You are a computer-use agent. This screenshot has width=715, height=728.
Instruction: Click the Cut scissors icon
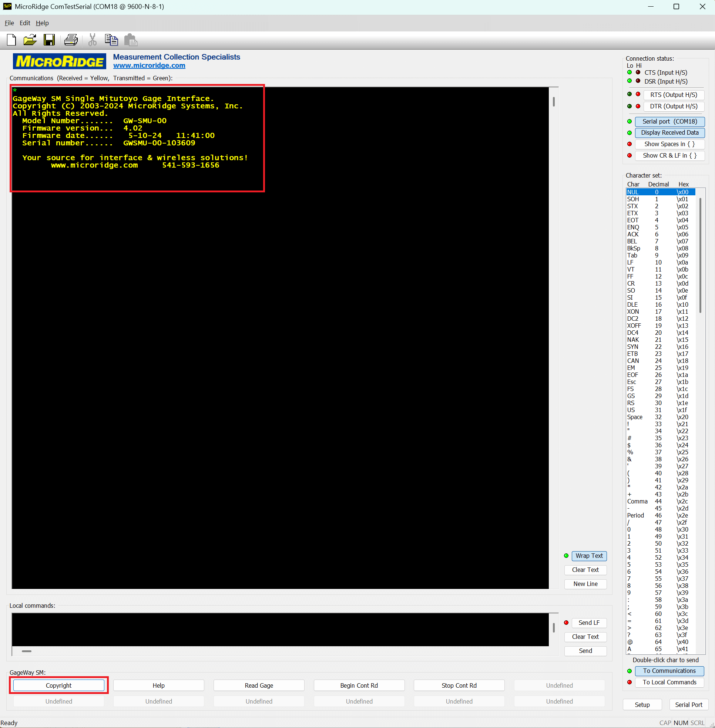93,40
